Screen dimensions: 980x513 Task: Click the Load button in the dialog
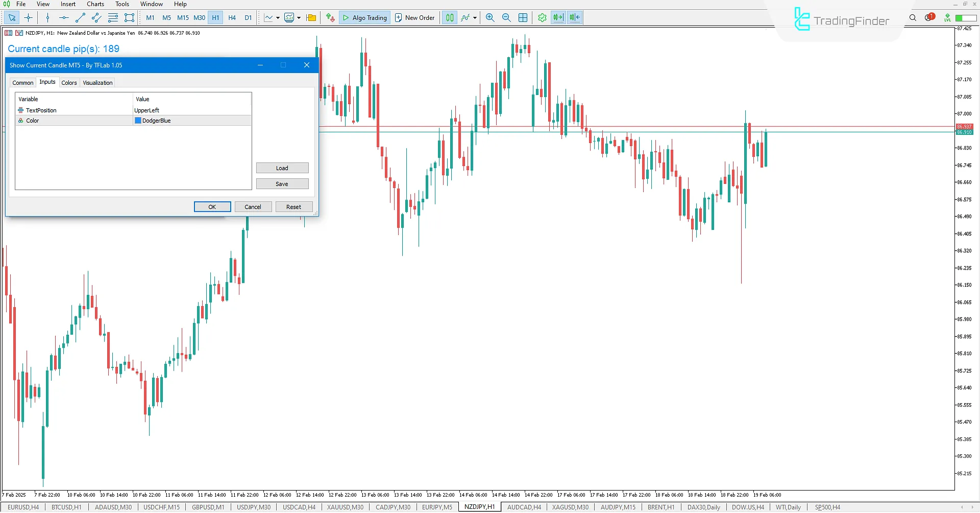[x=282, y=167]
